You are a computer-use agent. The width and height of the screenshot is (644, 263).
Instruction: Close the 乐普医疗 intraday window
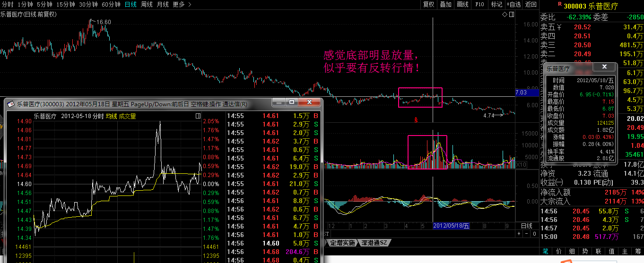[x=310, y=102]
